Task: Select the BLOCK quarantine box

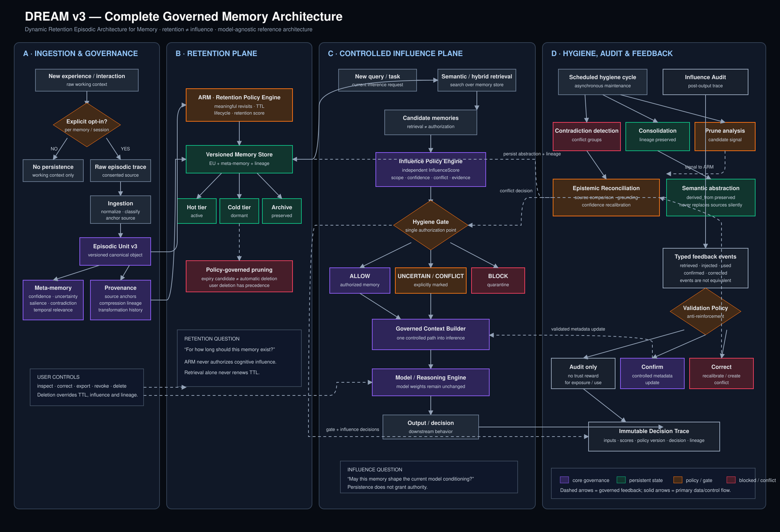Action: pyautogui.click(x=498, y=280)
